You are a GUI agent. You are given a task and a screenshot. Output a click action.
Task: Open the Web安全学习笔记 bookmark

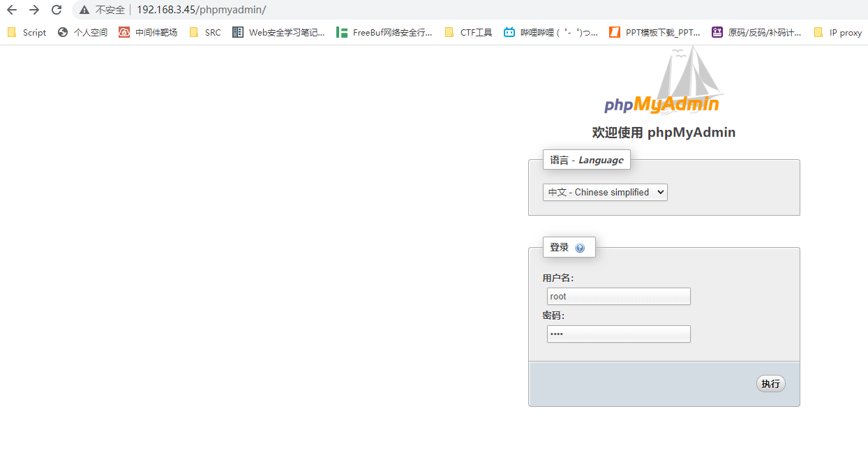pos(278,32)
